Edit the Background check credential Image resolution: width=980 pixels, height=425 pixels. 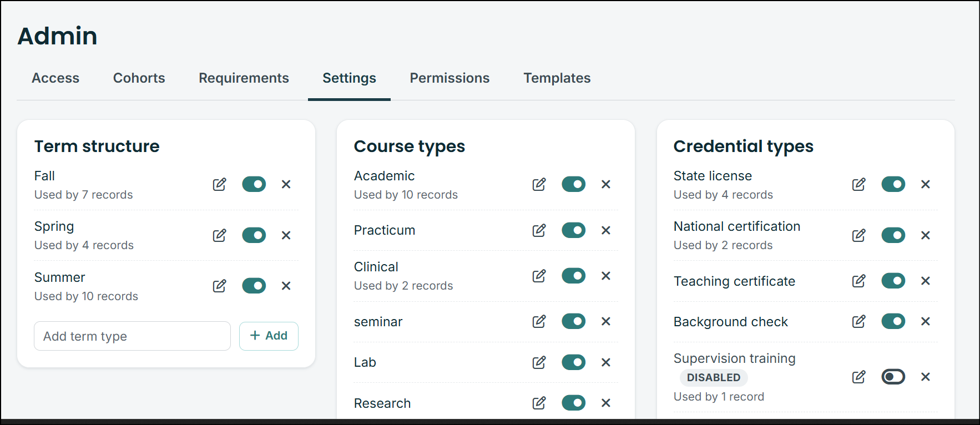[x=859, y=321]
